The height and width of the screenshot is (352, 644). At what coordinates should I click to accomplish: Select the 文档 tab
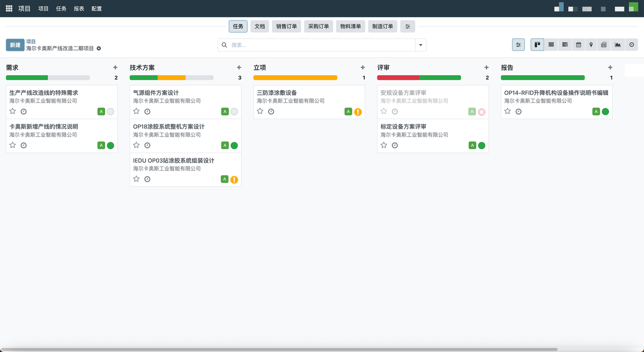(260, 26)
